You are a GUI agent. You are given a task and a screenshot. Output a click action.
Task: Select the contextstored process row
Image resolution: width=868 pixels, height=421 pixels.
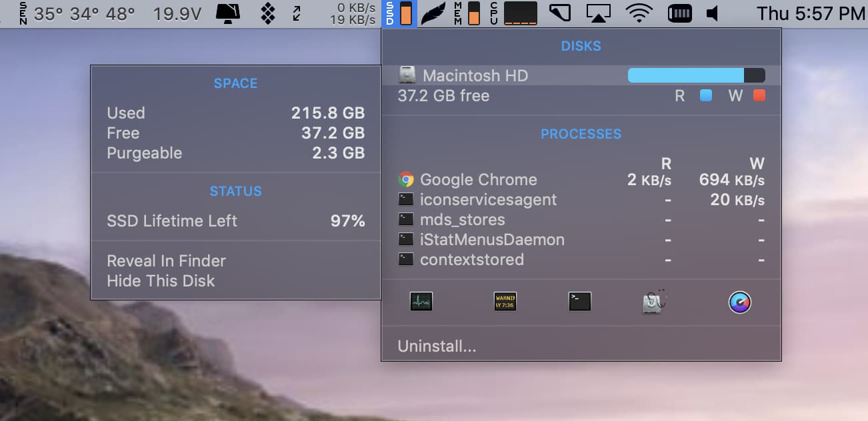[x=581, y=260]
